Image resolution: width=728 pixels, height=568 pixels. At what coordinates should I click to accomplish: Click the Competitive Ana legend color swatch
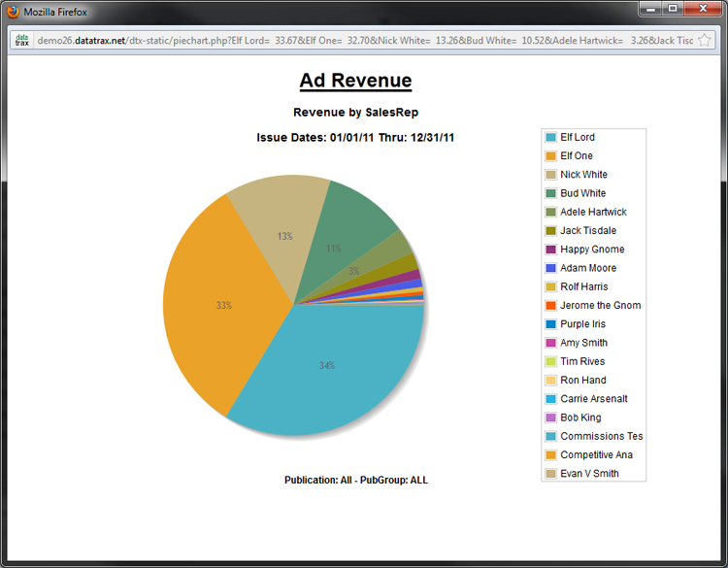(x=550, y=454)
